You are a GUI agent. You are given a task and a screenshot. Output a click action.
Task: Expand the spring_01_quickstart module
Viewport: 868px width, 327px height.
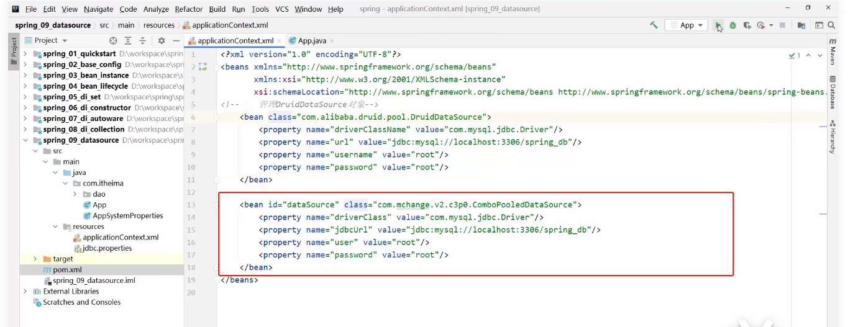pos(25,53)
